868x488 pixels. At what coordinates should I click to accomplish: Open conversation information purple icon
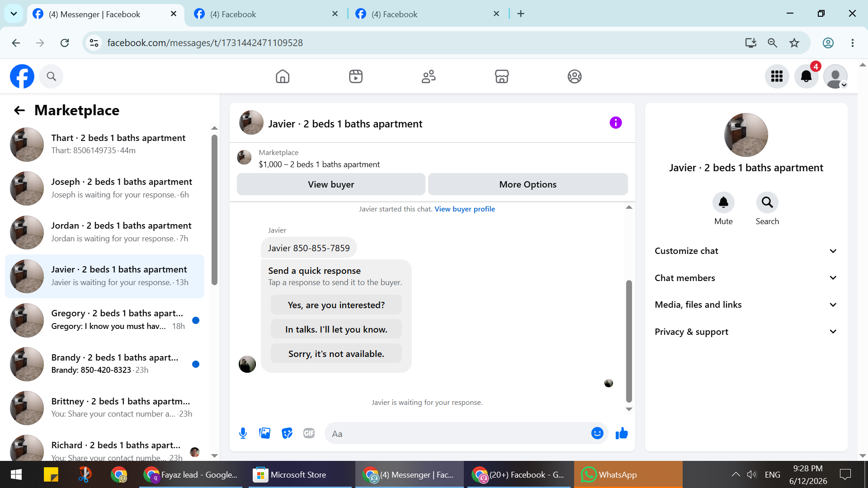[615, 123]
